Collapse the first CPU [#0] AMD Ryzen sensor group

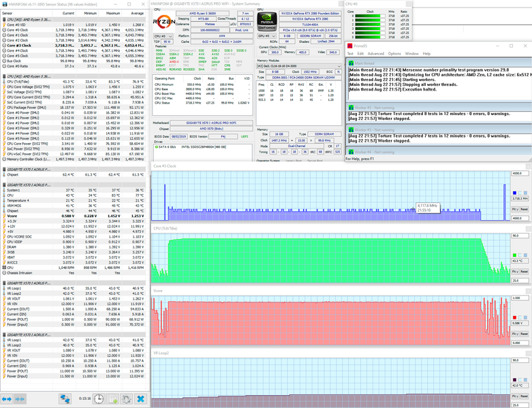point(3,20)
